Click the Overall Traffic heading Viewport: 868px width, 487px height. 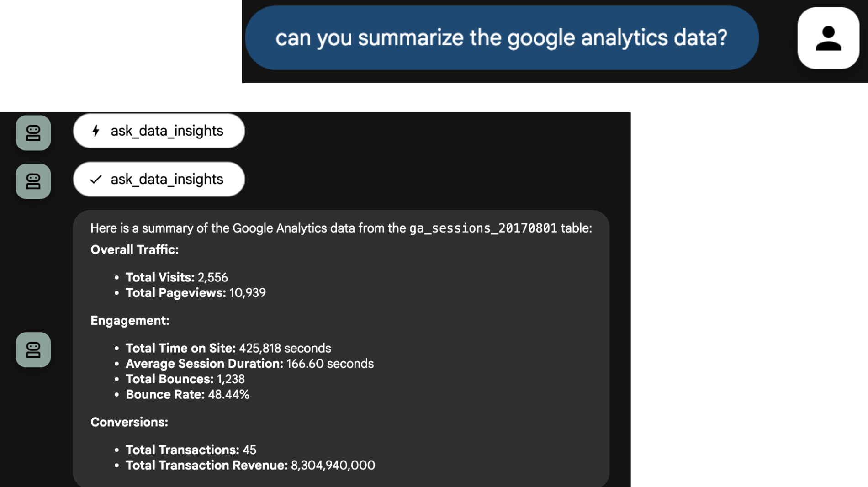pyautogui.click(x=134, y=250)
